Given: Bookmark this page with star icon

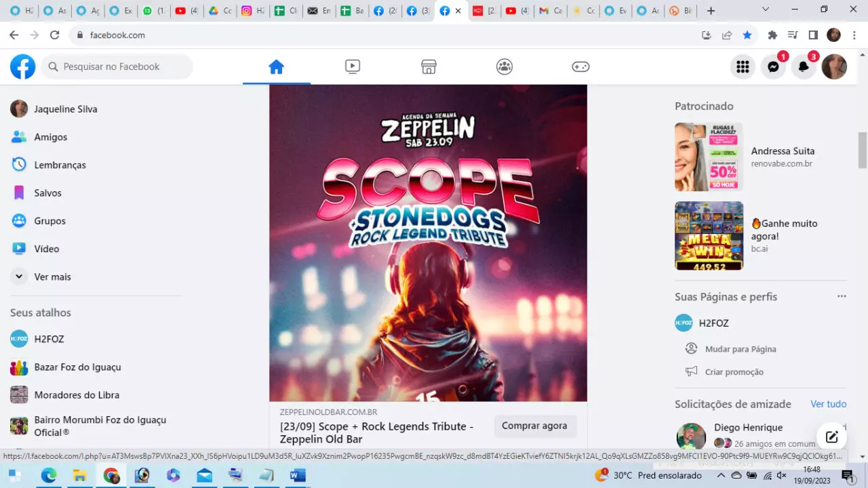Looking at the screenshot, I should coord(747,35).
